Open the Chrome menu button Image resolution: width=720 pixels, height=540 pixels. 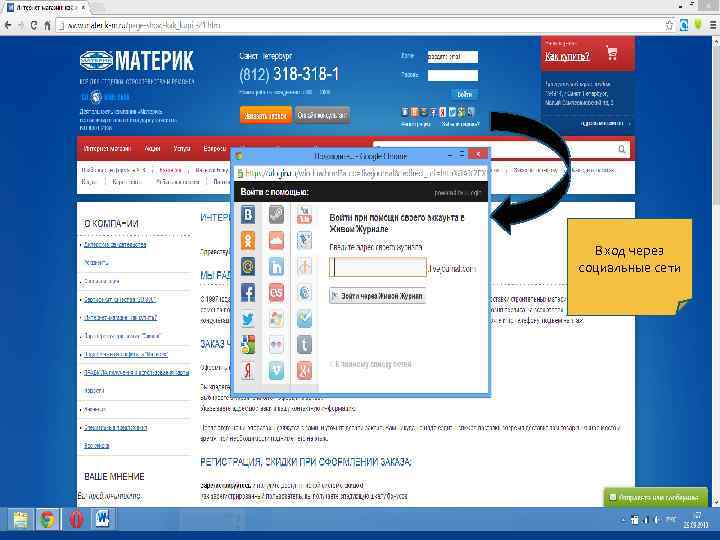point(714,25)
